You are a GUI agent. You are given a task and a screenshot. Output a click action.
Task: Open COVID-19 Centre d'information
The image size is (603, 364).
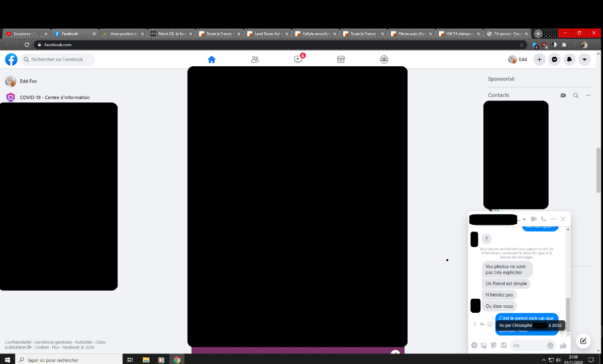pos(47,97)
